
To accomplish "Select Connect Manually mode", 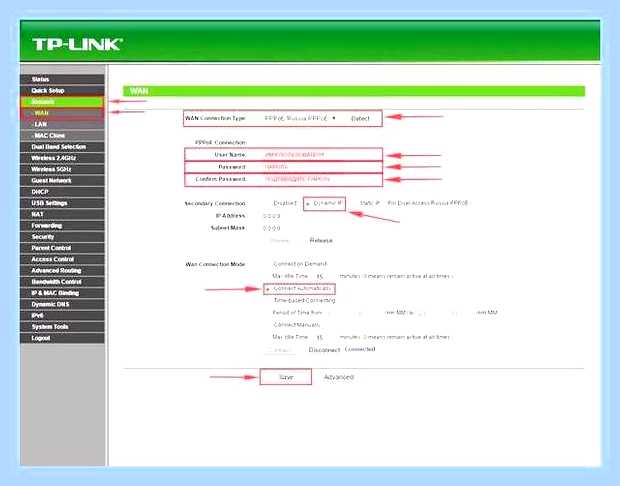I will point(296,325).
